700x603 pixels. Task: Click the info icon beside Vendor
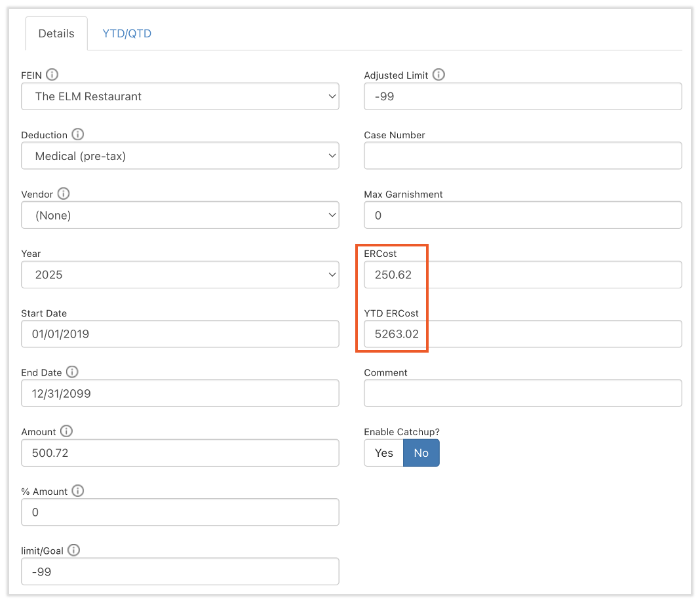click(x=64, y=194)
